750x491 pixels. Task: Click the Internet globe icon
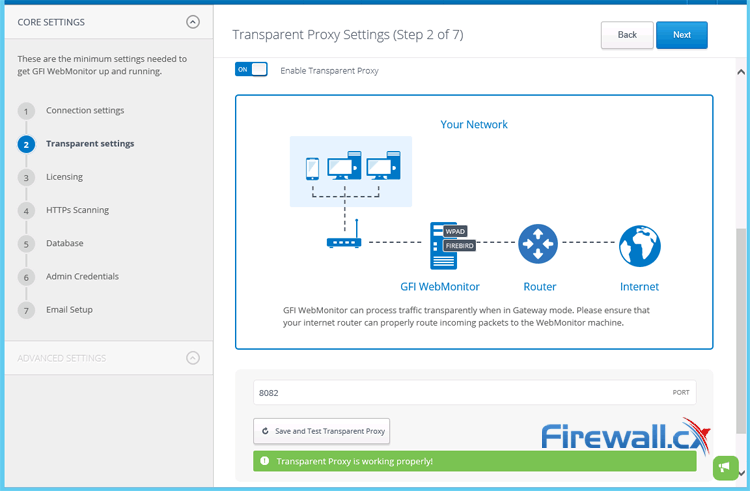click(x=640, y=246)
